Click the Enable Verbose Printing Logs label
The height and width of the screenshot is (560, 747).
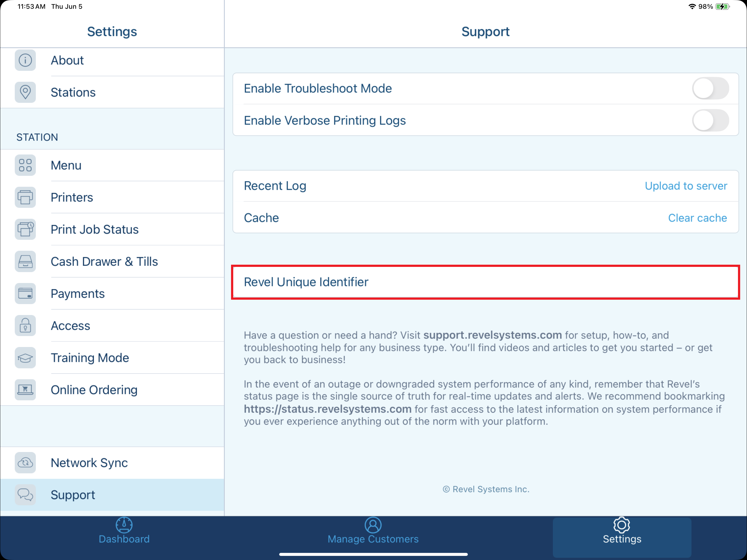point(325,121)
